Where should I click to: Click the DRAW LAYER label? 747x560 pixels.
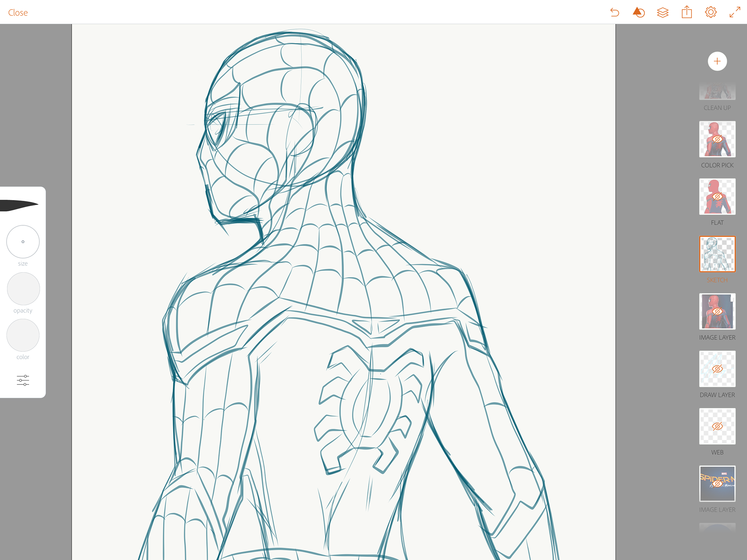(717, 395)
